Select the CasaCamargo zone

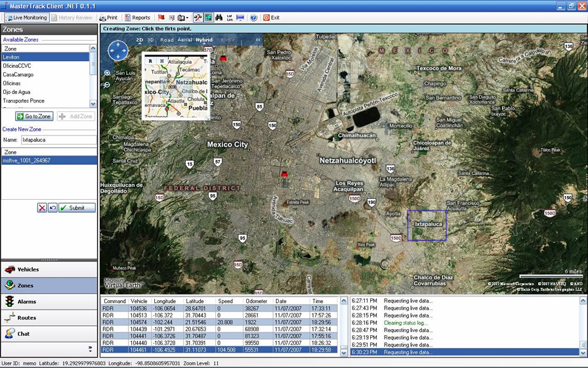[x=45, y=74]
